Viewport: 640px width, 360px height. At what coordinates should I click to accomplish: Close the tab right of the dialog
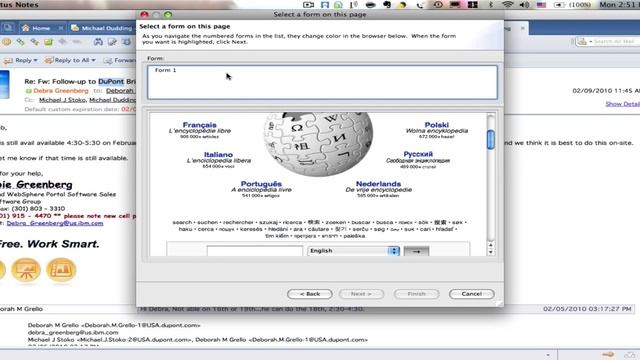(x=522, y=28)
